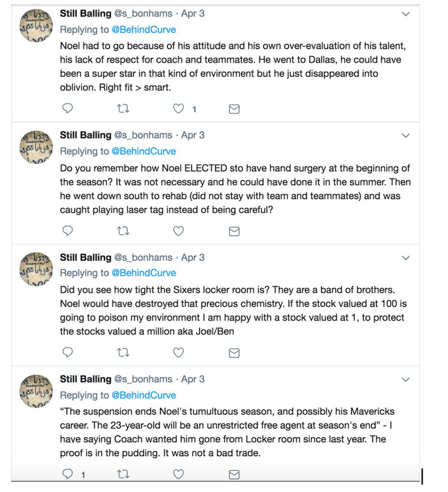The width and height of the screenshot is (448, 492).
Task: Expand the chevron menu on the hand surgery tweet
Action: (405, 135)
